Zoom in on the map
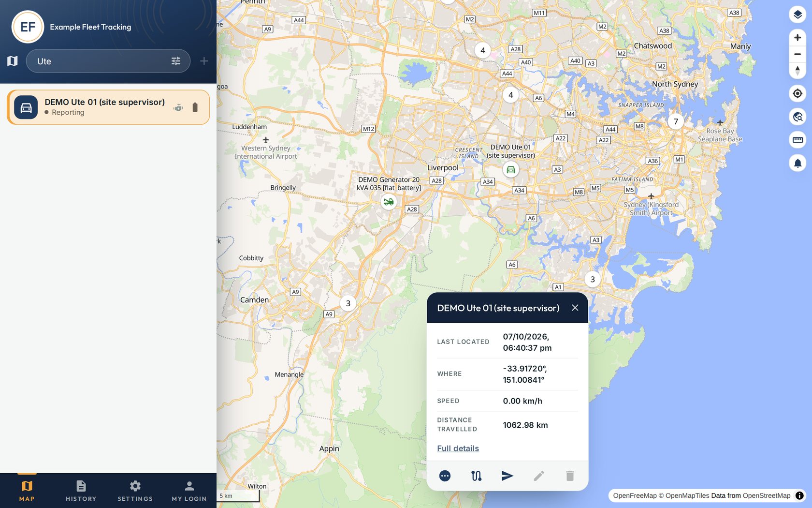 pyautogui.click(x=797, y=37)
